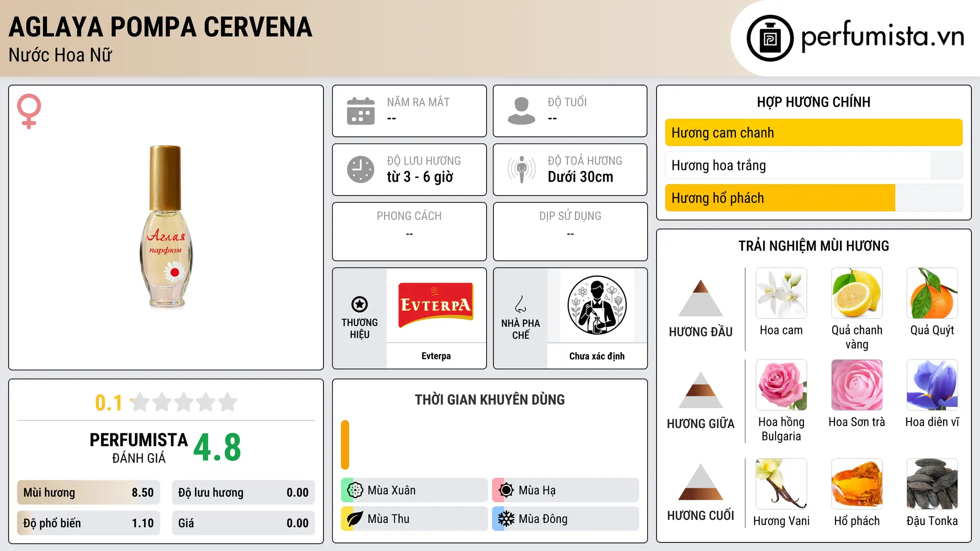The width and height of the screenshot is (980, 551).
Task: Click the green 4.8 Perfumista rating
Action: pos(217,447)
